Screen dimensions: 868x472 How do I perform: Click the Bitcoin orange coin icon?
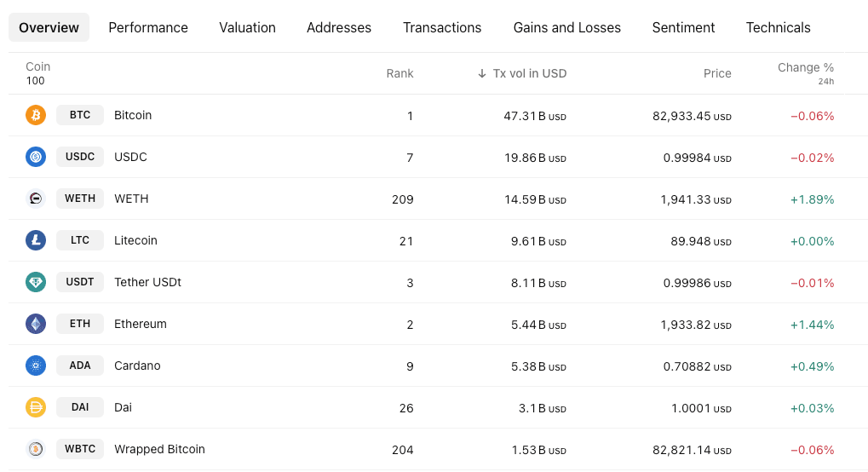point(36,115)
